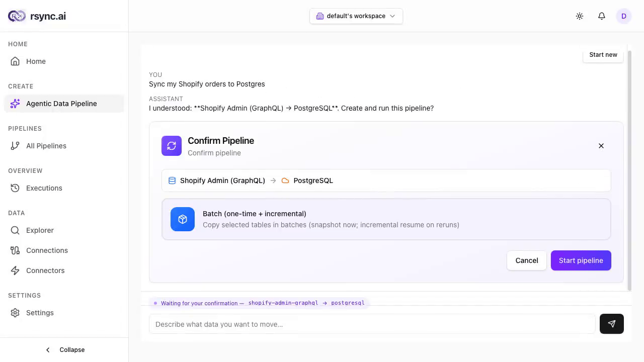Click the Shopify Admin (GraphQL) source label
644x362 pixels.
pyautogui.click(x=222, y=180)
